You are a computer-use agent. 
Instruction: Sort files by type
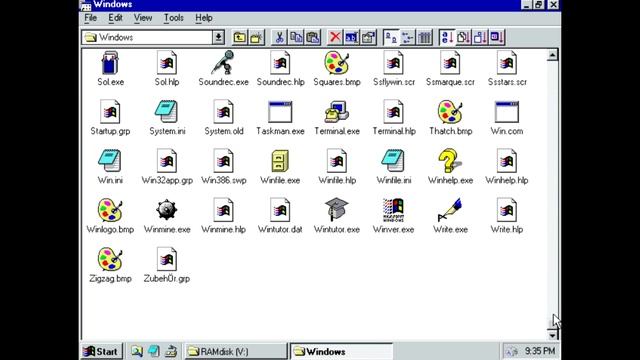[x=463, y=38]
